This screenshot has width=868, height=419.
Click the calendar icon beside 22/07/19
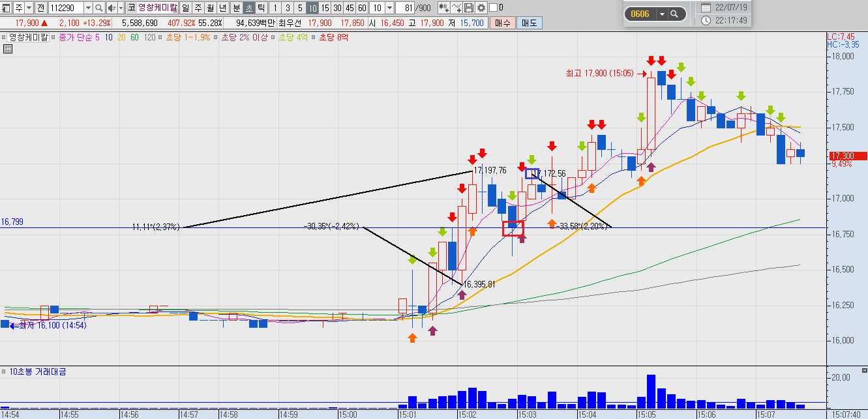pyautogui.click(x=706, y=8)
